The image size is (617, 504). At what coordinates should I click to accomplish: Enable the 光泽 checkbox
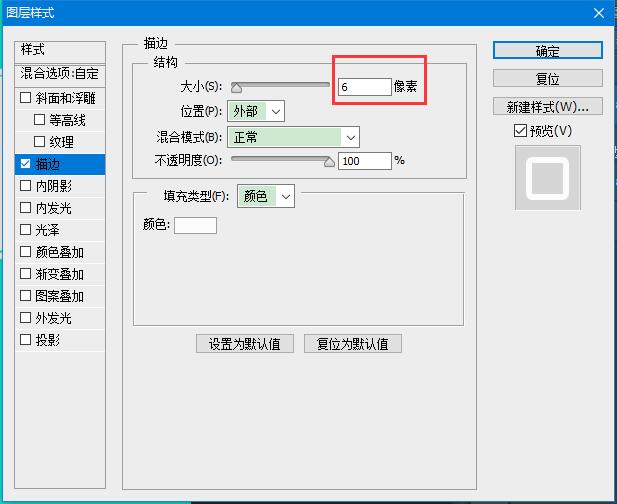point(26,230)
